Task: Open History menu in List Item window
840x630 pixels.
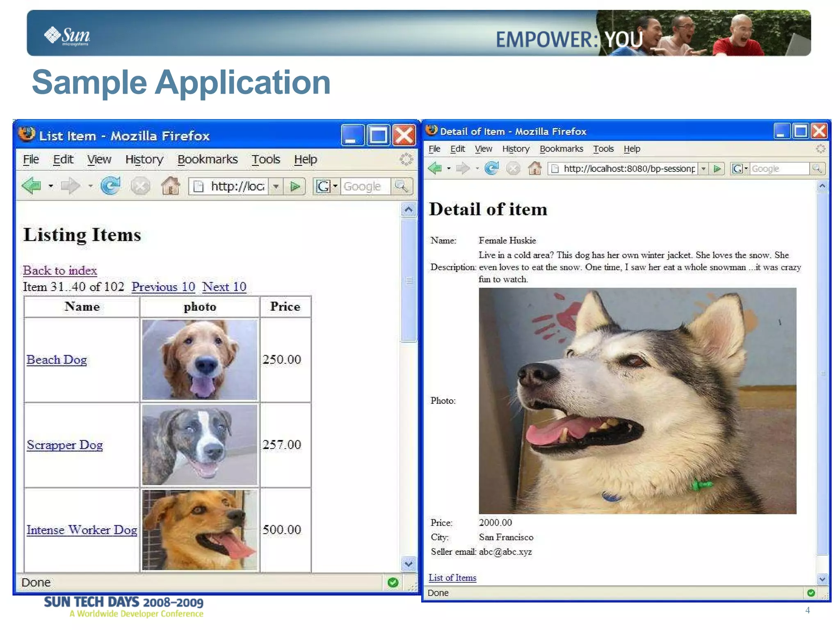Action: click(x=144, y=159)
